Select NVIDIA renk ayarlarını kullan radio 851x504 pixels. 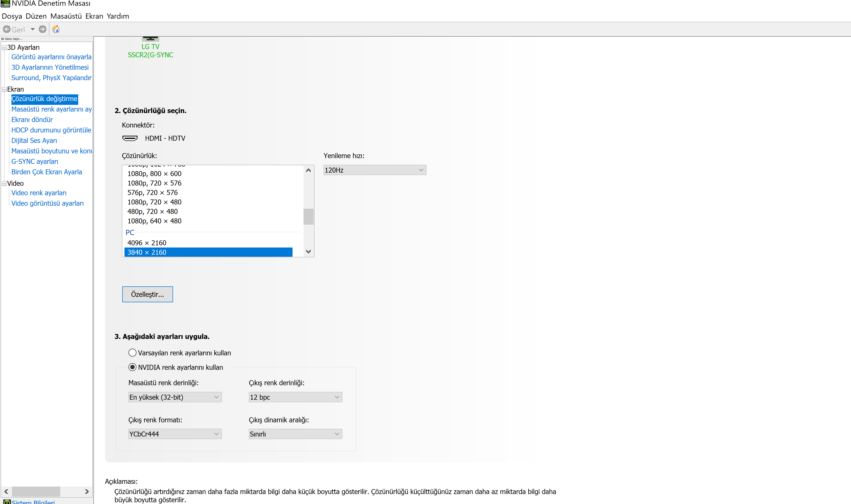[x=132, y=368]
